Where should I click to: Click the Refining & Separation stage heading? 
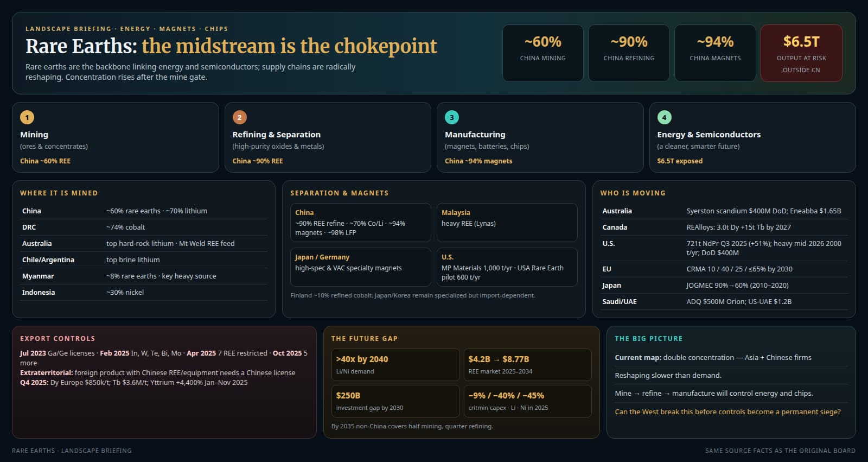[x=277, y=135]
